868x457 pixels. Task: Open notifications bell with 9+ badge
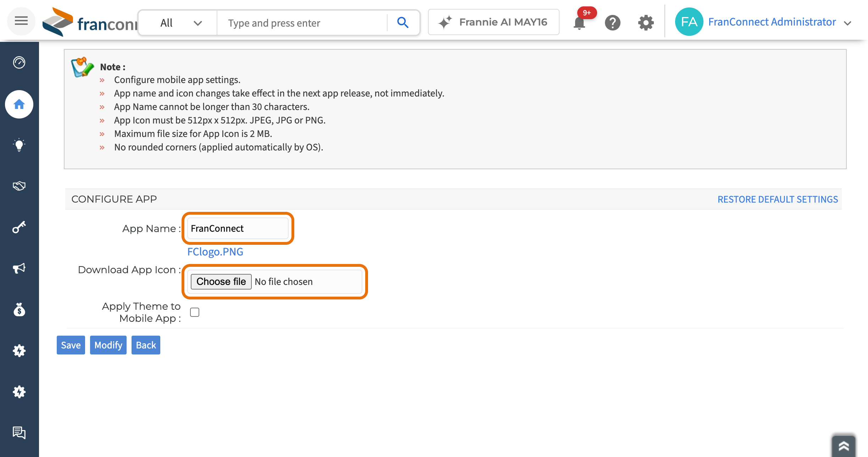(580, 22)
